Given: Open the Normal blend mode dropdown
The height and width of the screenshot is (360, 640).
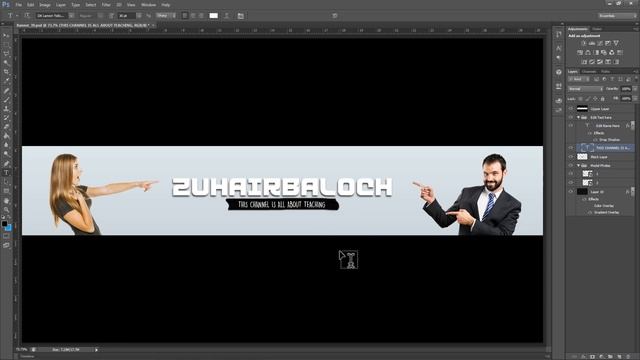Looking at the screenshot, I should point(585,89).
